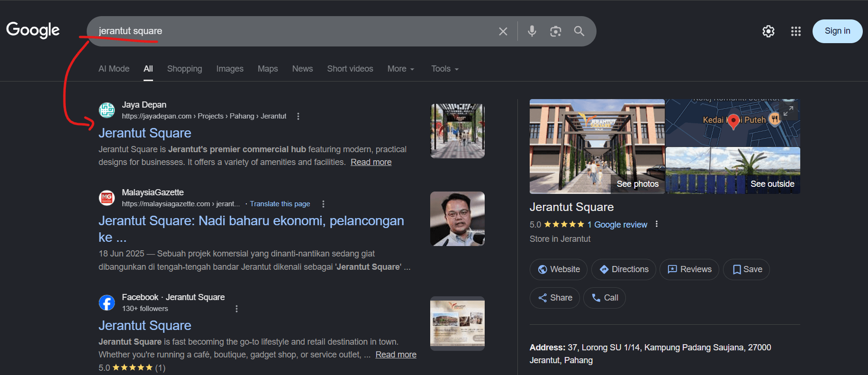
Task: Click the red map location pin
Action: coord(733,121)
